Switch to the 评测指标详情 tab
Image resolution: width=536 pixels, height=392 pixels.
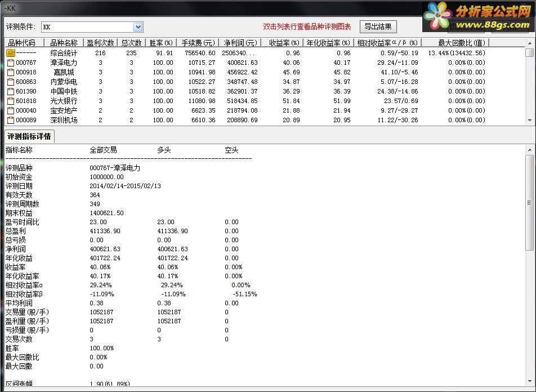click(29, 136)
